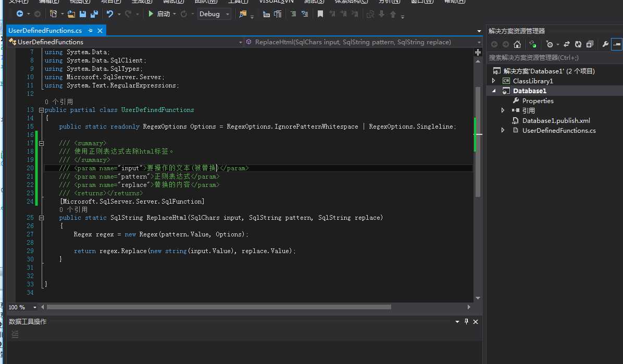The image size is (623, 364).
Task: Click the Save All icon
Action: click(94, 14)
